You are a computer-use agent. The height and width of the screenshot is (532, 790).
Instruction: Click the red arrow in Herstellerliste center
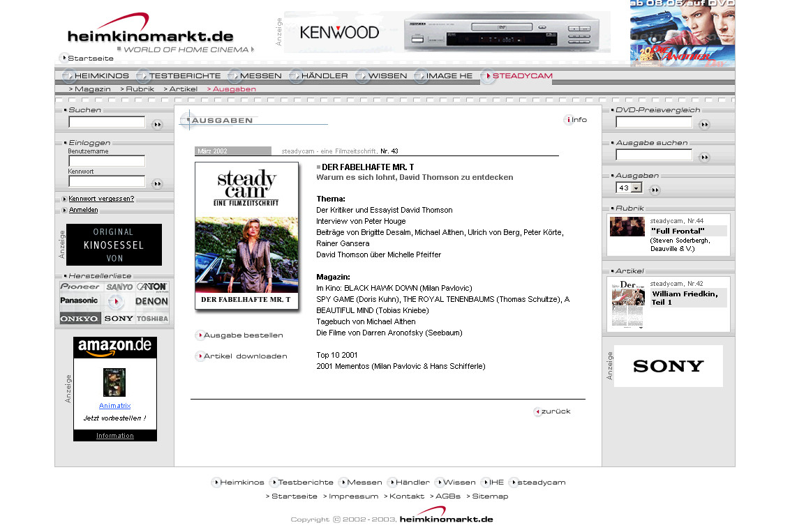coord(116,302)
